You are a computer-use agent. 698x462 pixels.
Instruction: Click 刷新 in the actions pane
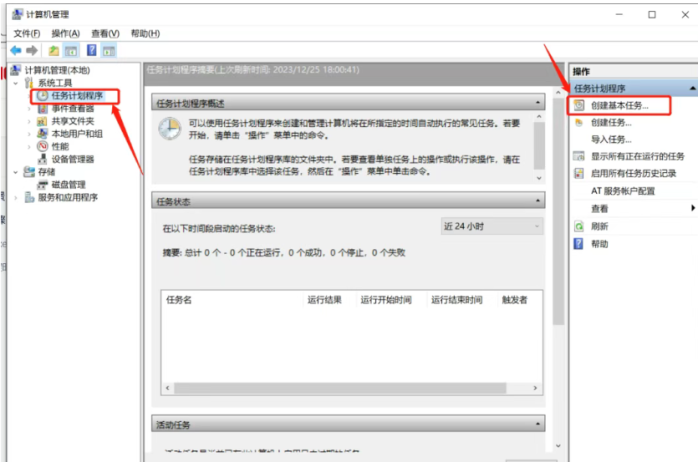click(x=599, y=226)
